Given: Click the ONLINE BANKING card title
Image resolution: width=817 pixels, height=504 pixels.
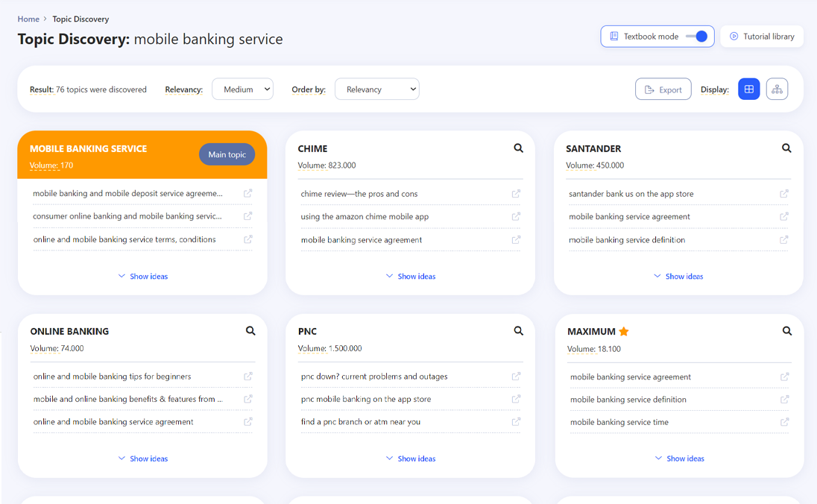Looking at the screenshot, I should coord(69,332).
